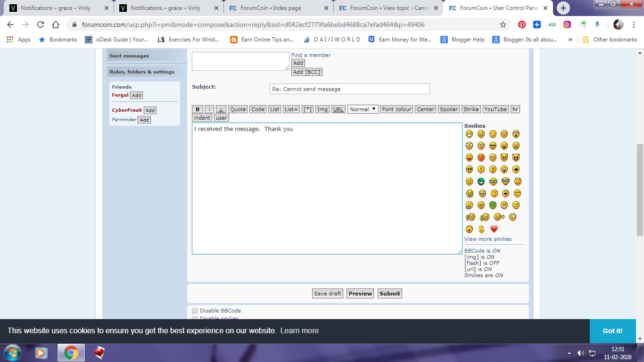Screen dimensions: 644x362
Task: Click inside the message body textarea
Action: (x=327, y=189)
